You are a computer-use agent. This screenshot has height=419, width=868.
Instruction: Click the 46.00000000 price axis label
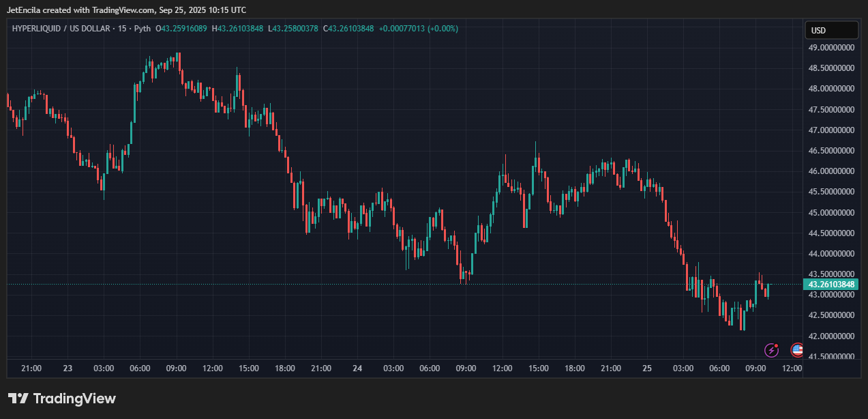(831, 171)
